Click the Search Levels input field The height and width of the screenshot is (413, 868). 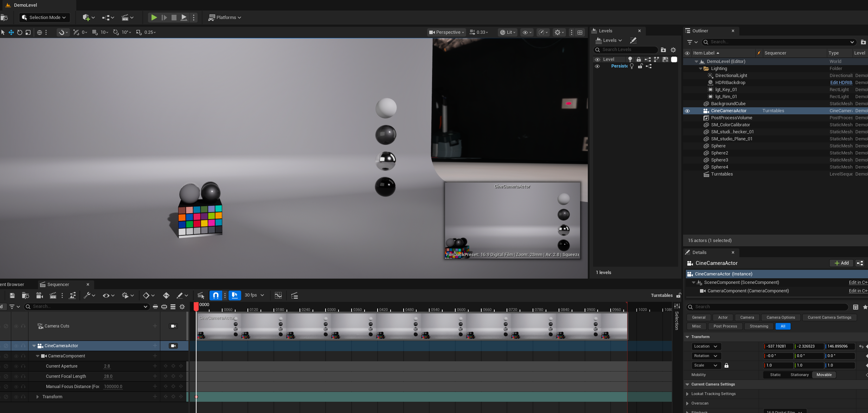coord(626,50)
